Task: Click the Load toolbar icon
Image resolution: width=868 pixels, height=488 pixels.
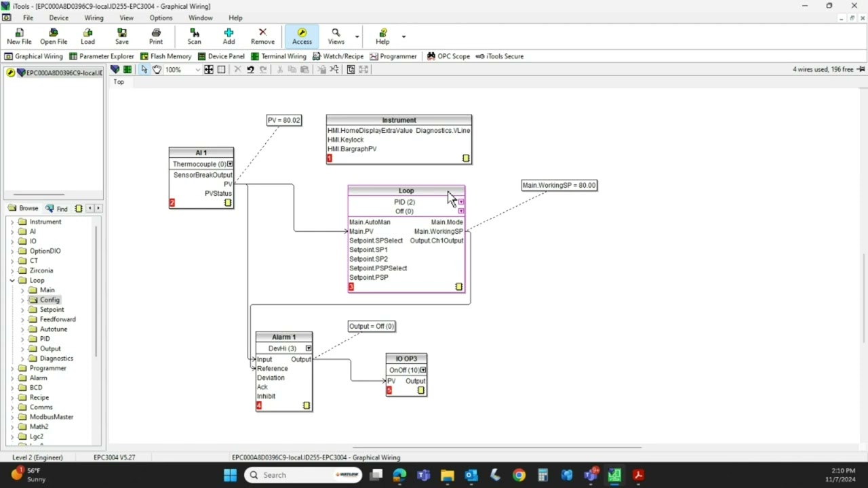Action: pos(88,37)
